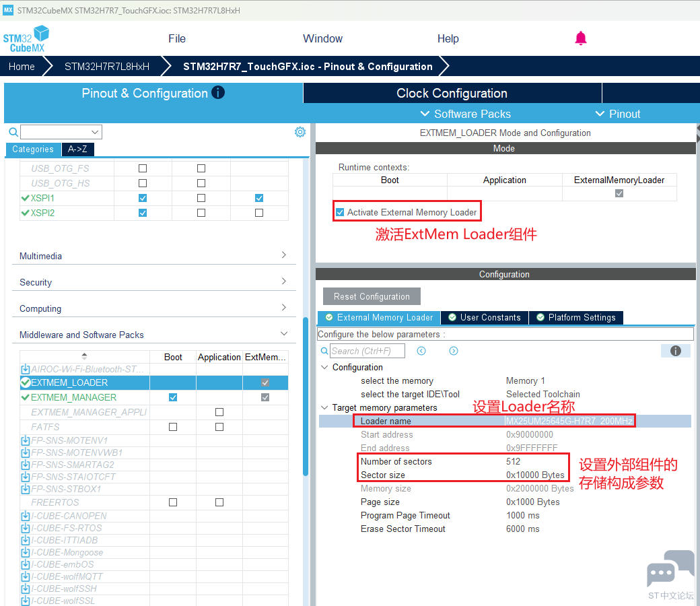Image resolution: width=700 pixels, height=606 pixels.
Task: Click download icon for I-CUBE-wolfMQTT
Action: pyautogui.click(x=26, y=576)
